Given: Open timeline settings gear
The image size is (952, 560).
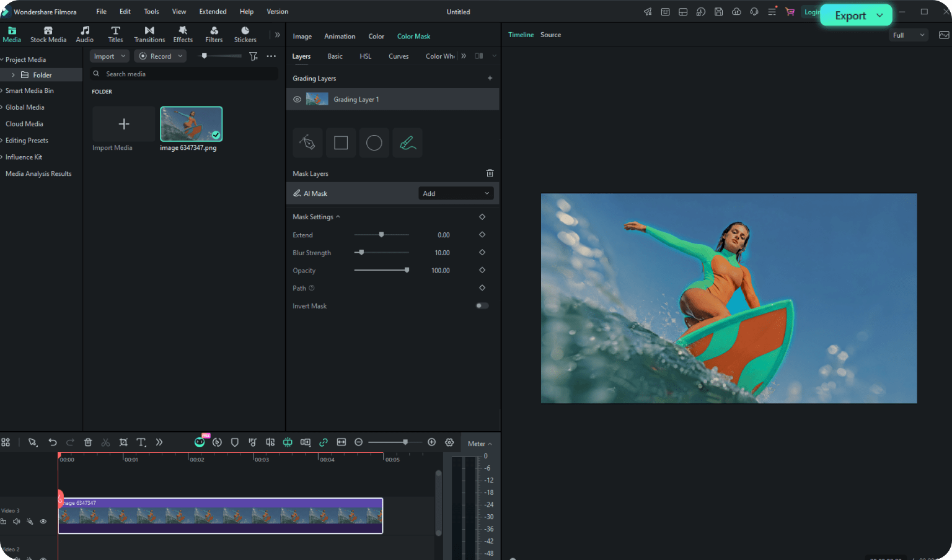Looking at the screenshot, I should [449, 442].
